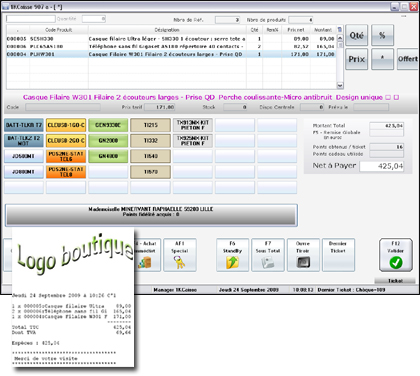
Task: Click the Remise Globale en euro field
Action: tap(387, 133)
